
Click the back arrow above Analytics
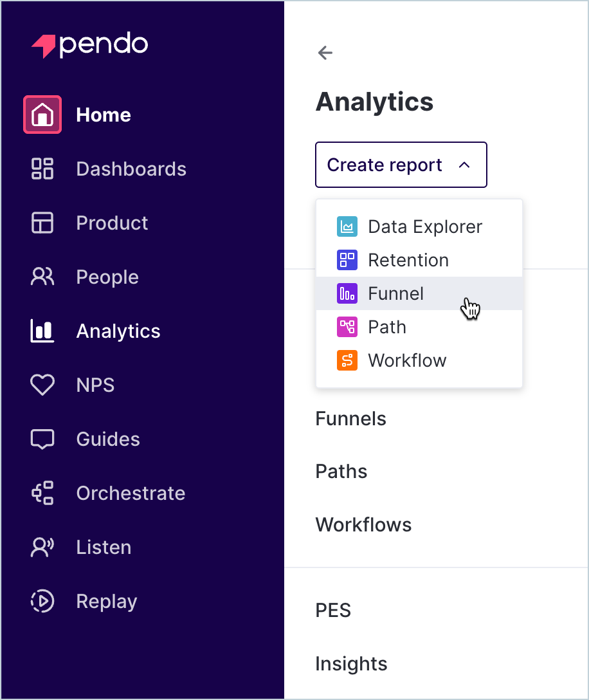[325, 53]
